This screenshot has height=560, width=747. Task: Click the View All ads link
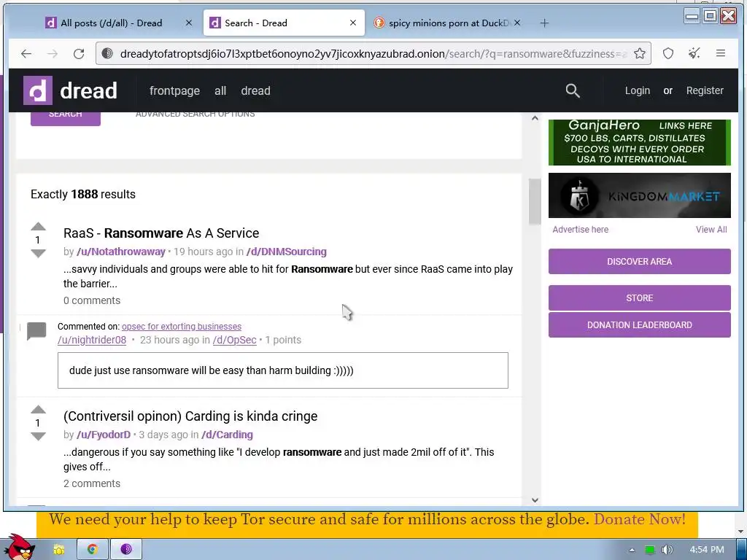pyautogui.click(x=711, y=230)
